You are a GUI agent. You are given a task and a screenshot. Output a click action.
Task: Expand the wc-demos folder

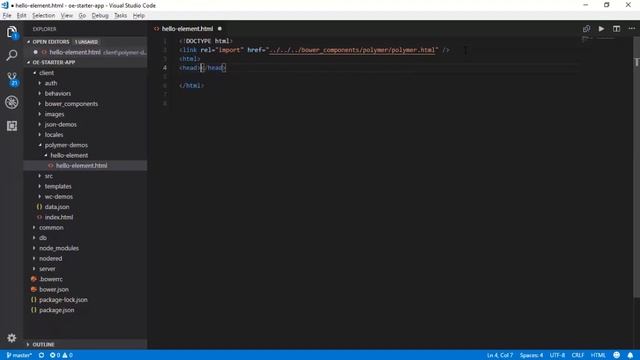coord(40,197)
